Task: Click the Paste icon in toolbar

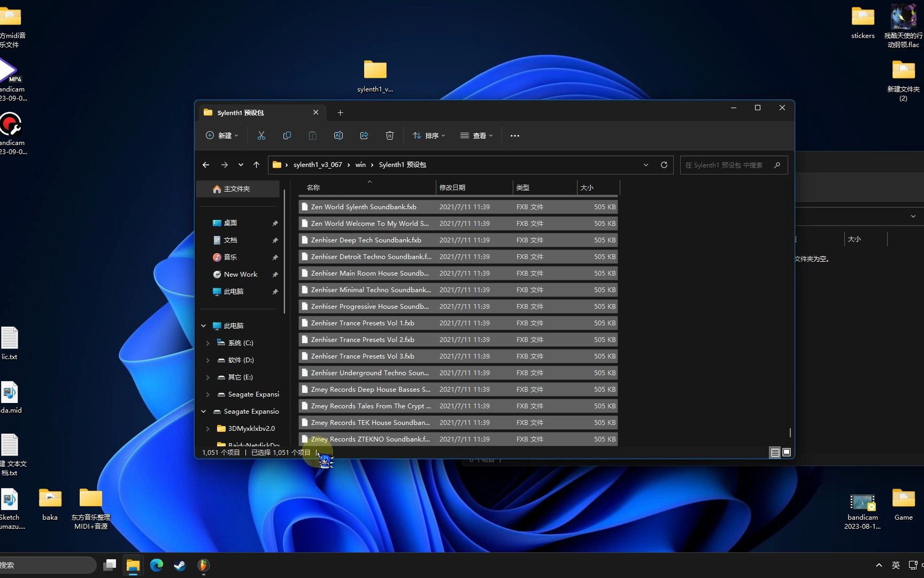Action: coord(312,136)
